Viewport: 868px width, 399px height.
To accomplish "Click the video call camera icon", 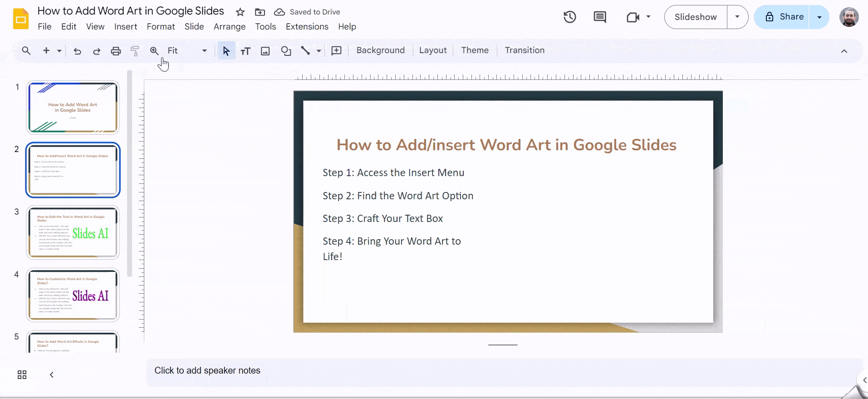I will point(633,17).
